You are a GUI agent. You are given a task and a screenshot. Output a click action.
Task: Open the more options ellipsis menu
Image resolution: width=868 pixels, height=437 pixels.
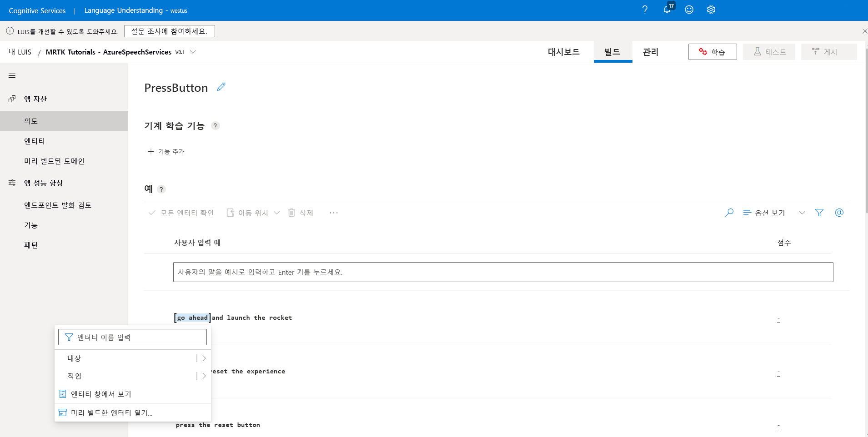click(334, 213)
